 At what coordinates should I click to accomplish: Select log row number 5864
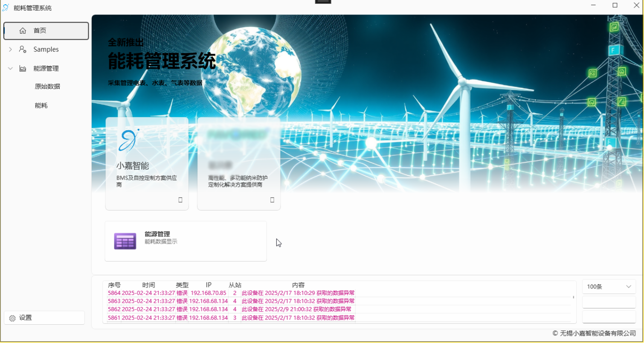point(231,293)
